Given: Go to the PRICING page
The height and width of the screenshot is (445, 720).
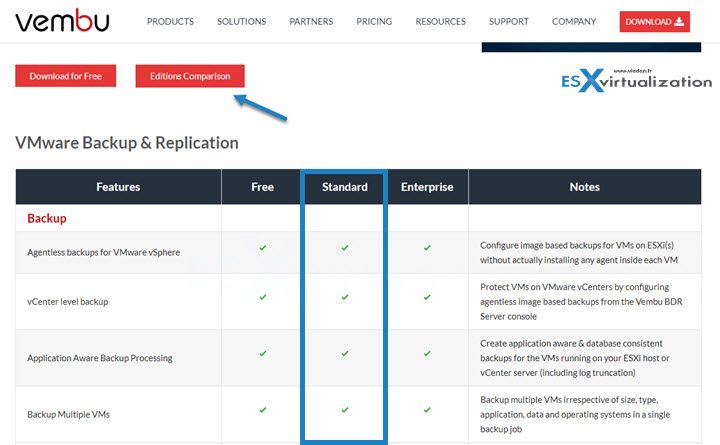Looking at the screenshot, I should point(374,22).
